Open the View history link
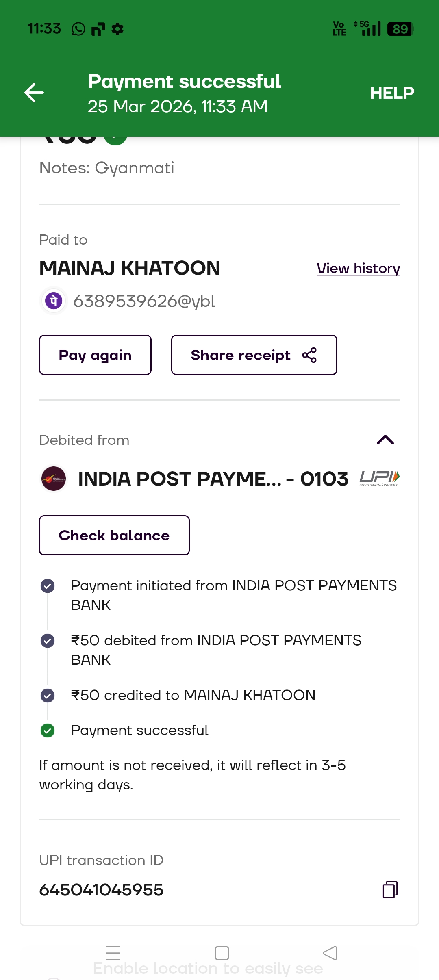Image resolution: width=439 pixels, height=980 pixels. pos(358,269)
